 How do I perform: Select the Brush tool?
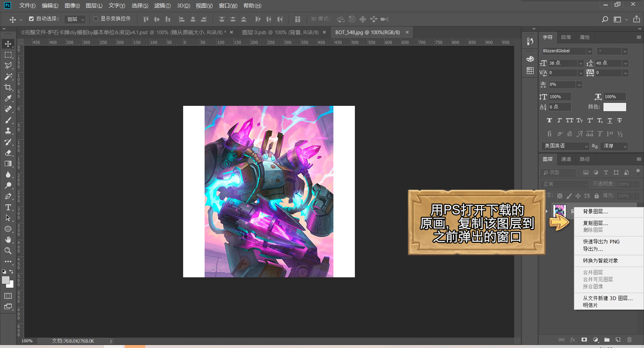(x=8, y=120)
